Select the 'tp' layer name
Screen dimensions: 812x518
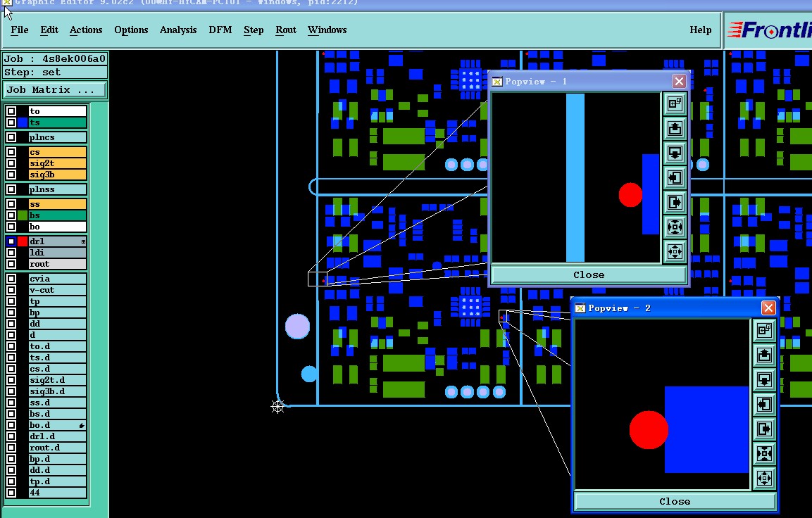58,301
